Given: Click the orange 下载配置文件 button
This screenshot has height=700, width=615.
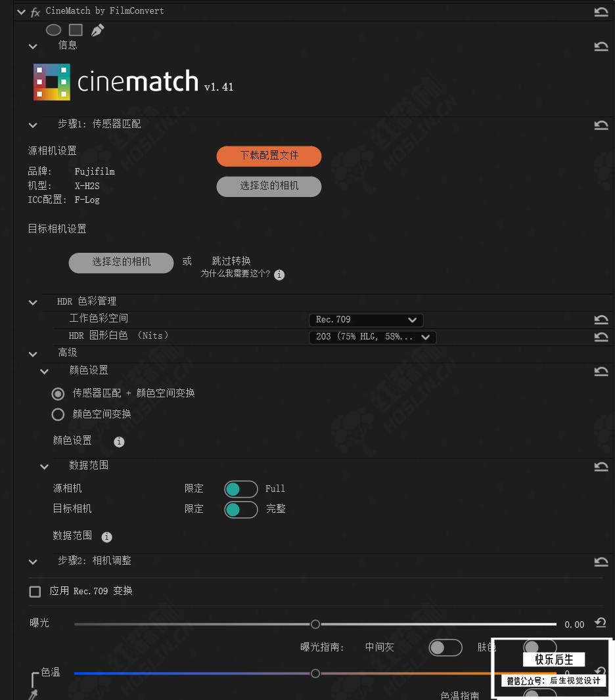Looking at the screenshot, I should [269, 156].
